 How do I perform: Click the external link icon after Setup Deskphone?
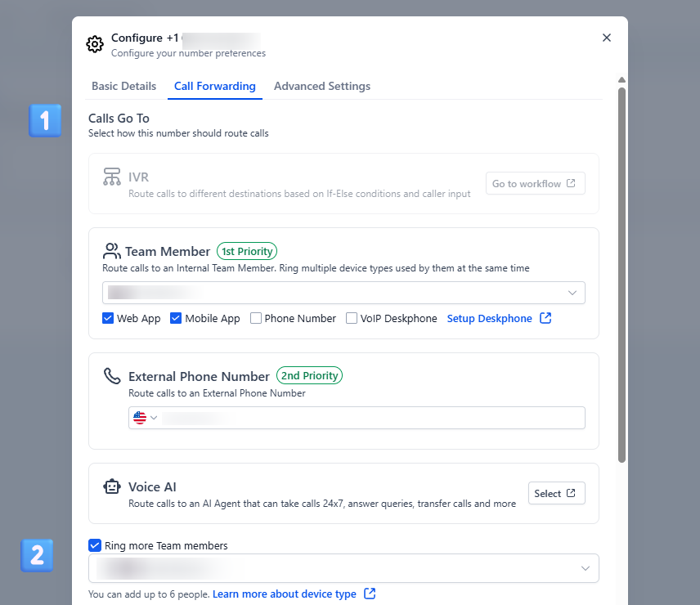pyautogui.click(x=545, y=318)
